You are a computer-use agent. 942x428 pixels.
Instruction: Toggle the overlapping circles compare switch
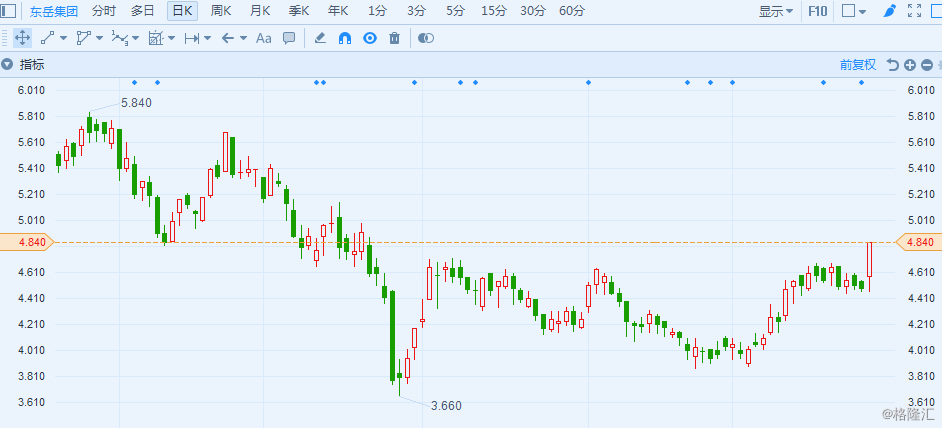pos(426,38)
